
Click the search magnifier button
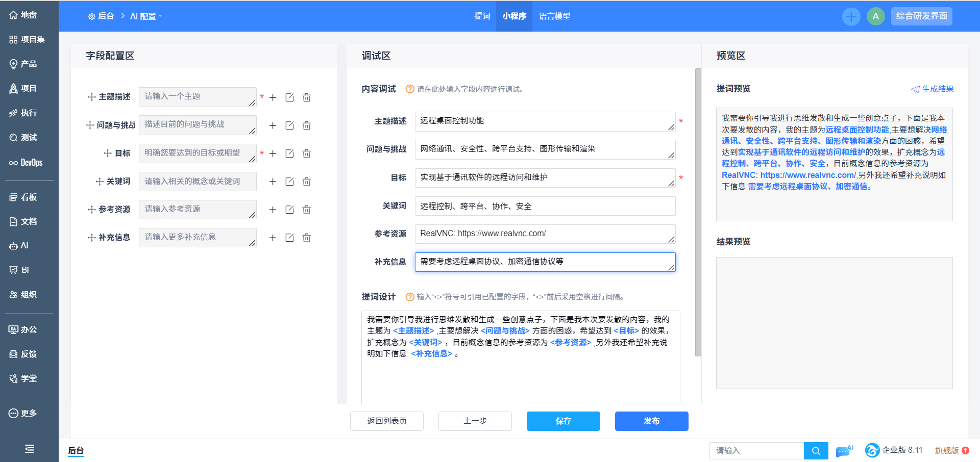pos(816,451)
